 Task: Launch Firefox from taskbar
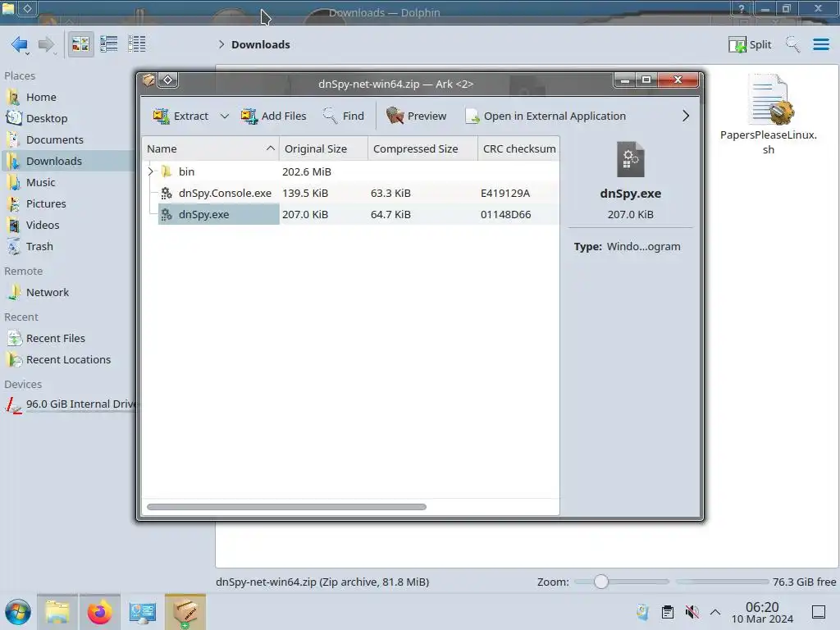click(x=99, y=612)
